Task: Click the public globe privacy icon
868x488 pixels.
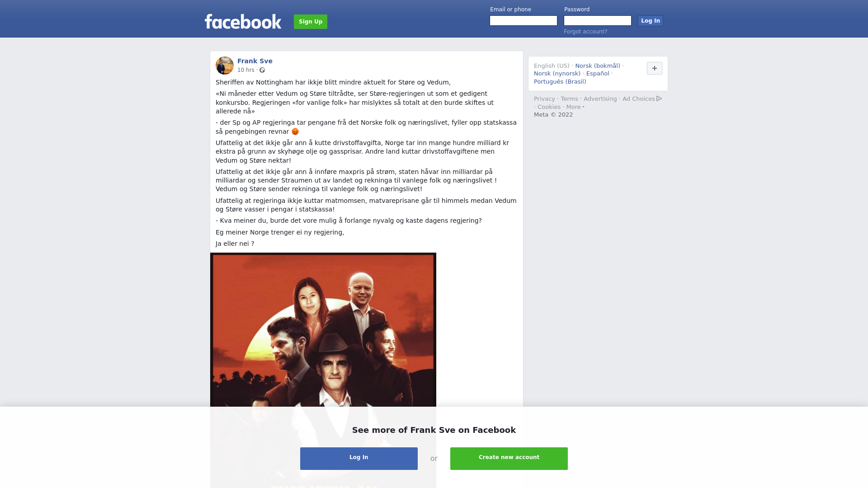Action: pyautogui.click(x=262, y=70)
